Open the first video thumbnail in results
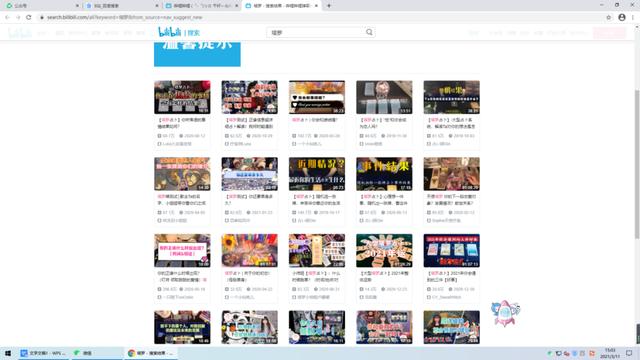 182,97
